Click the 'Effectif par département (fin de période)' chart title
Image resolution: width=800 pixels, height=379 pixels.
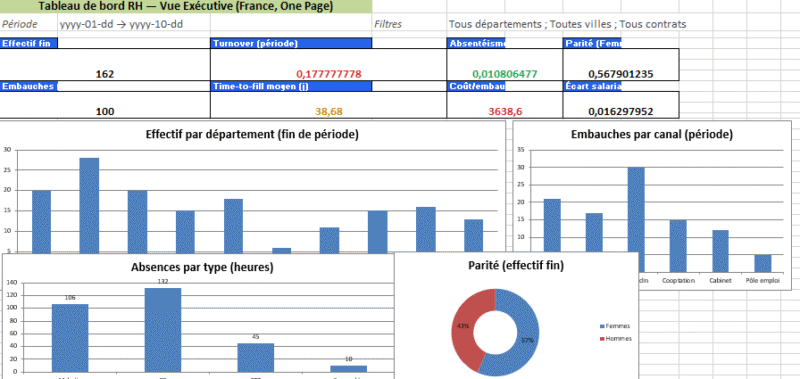point(252,135)
